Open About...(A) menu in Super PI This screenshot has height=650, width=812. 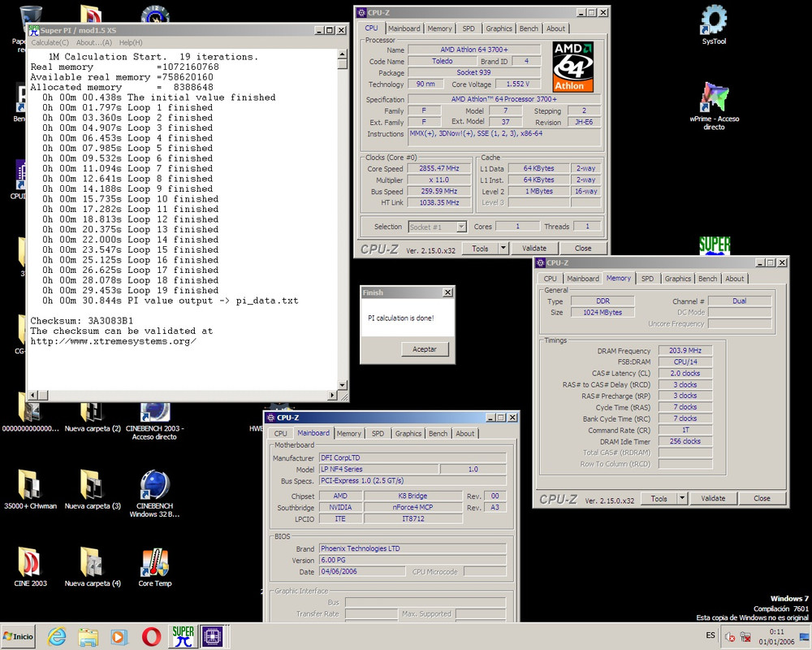tap(93, 42)
